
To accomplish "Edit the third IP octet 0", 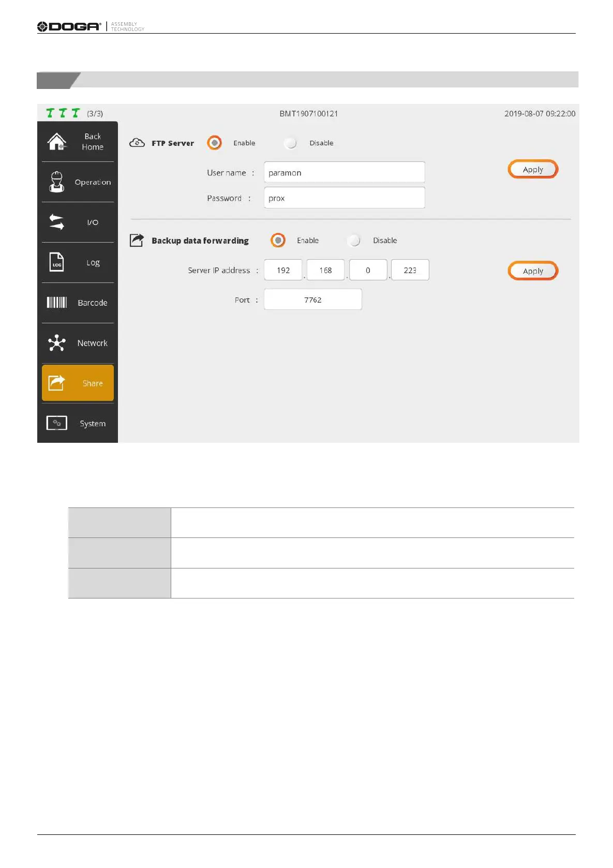I will 368,270.
